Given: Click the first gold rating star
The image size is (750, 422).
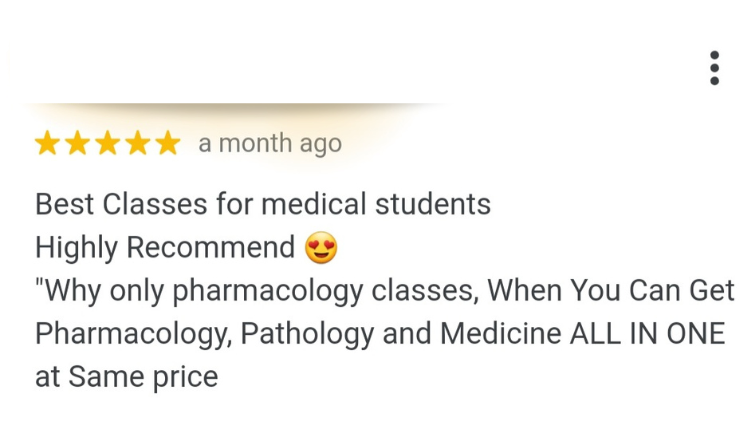Looking at the screenshot, I should pos(47,144).
